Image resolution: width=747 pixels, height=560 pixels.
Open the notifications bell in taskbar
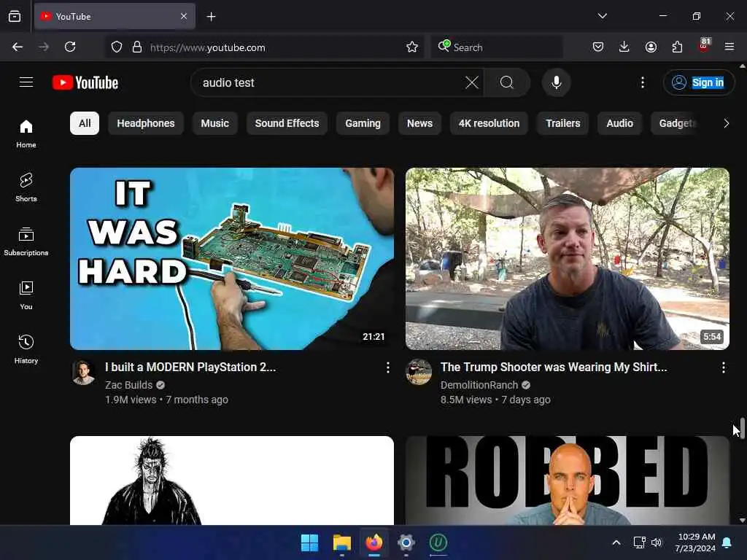[727, 542]
